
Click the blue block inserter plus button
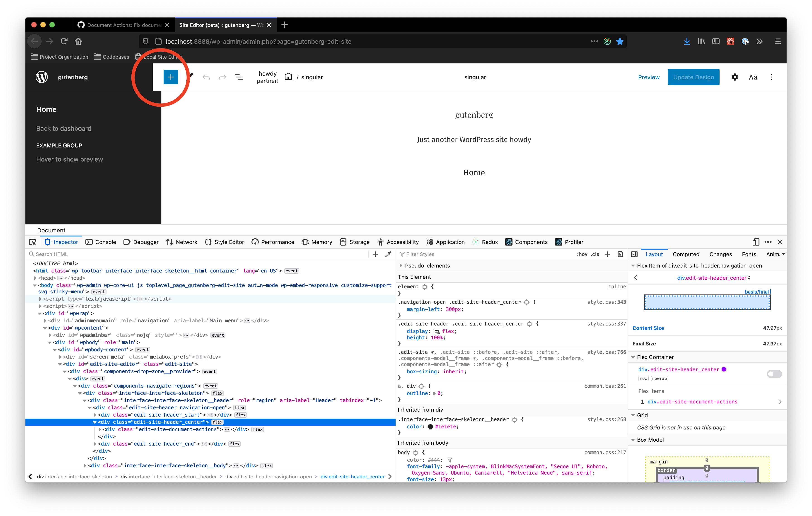[x=171, y=77]
